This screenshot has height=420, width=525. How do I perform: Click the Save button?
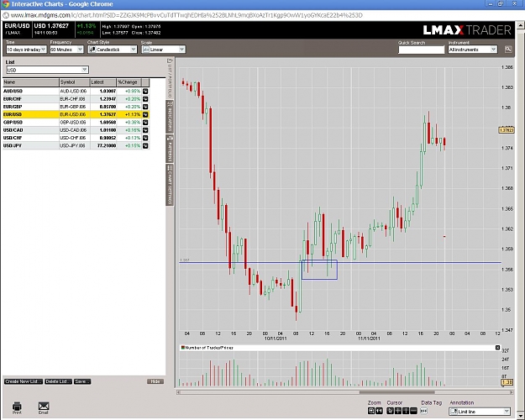[x=82, y=381]
